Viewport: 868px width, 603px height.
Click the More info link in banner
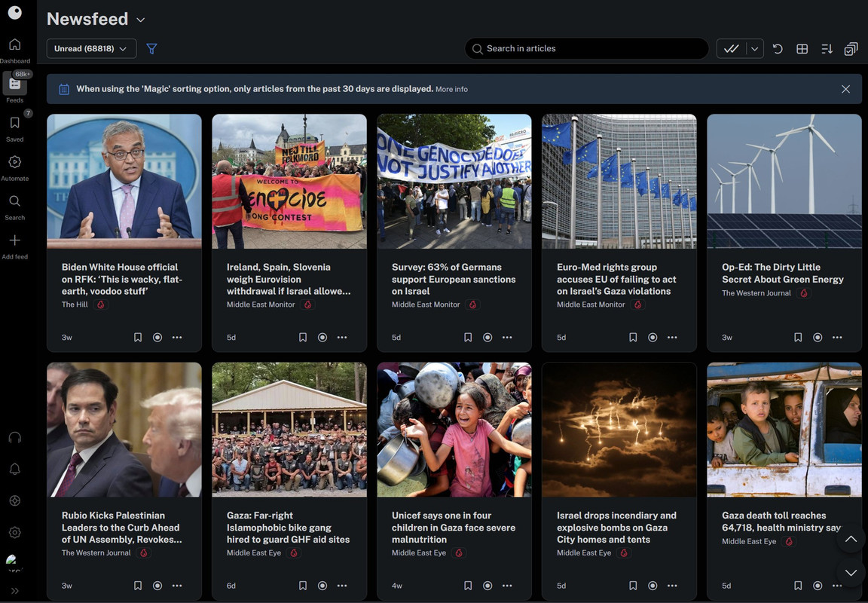451,89
